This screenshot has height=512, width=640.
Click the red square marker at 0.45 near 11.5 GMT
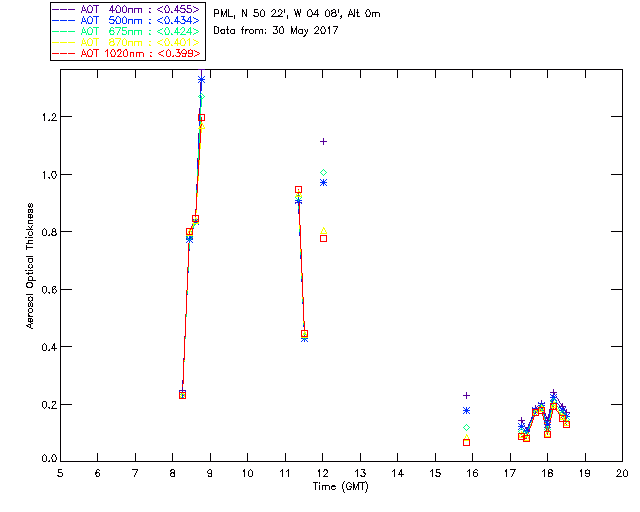(304, 333)
